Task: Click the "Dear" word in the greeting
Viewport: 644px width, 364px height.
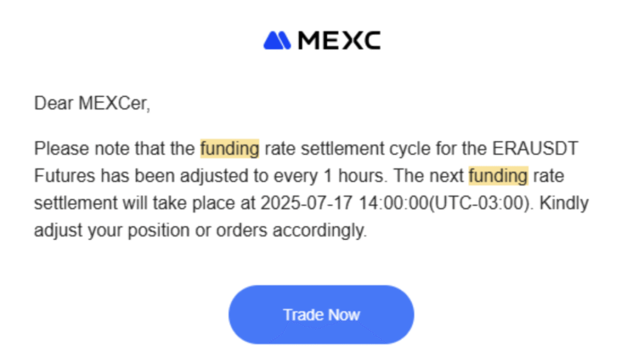Action: [x=53, y=103]
